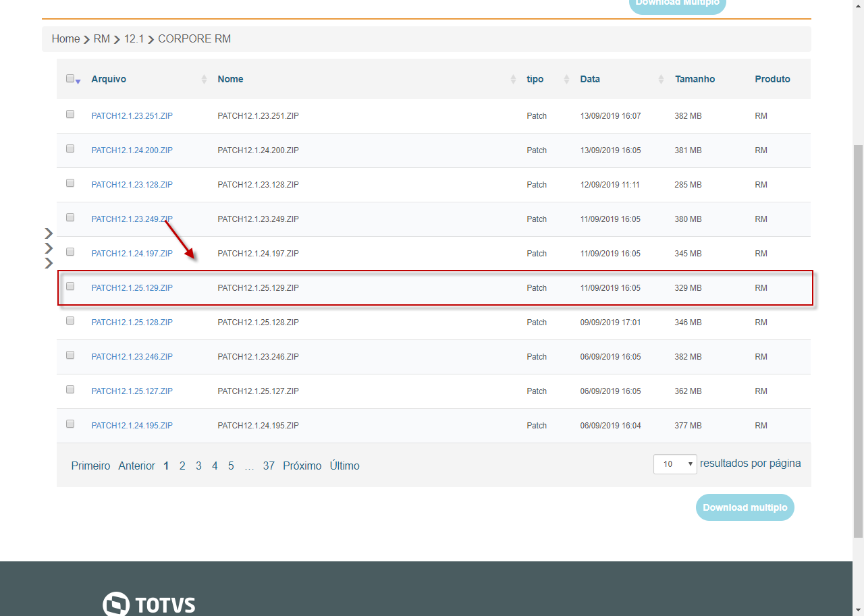
Task: Click the Produto column header
Action: (772, 79)
